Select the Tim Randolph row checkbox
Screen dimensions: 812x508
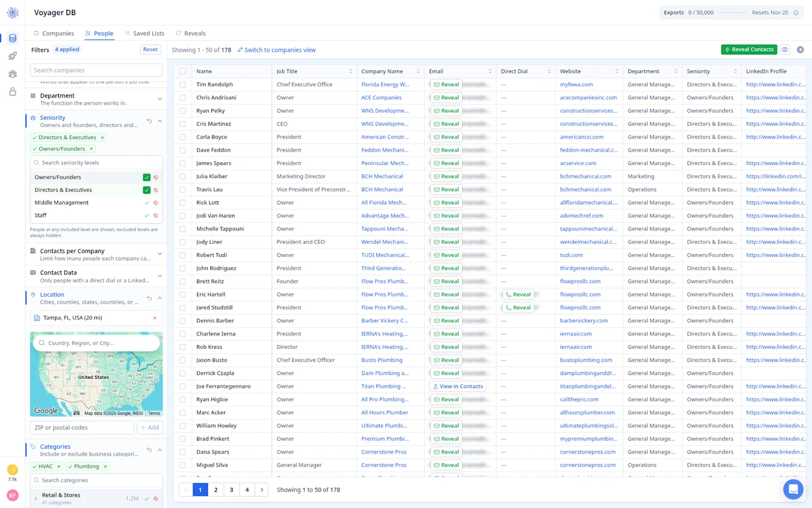pyautogui.click(x=182, y=85)
